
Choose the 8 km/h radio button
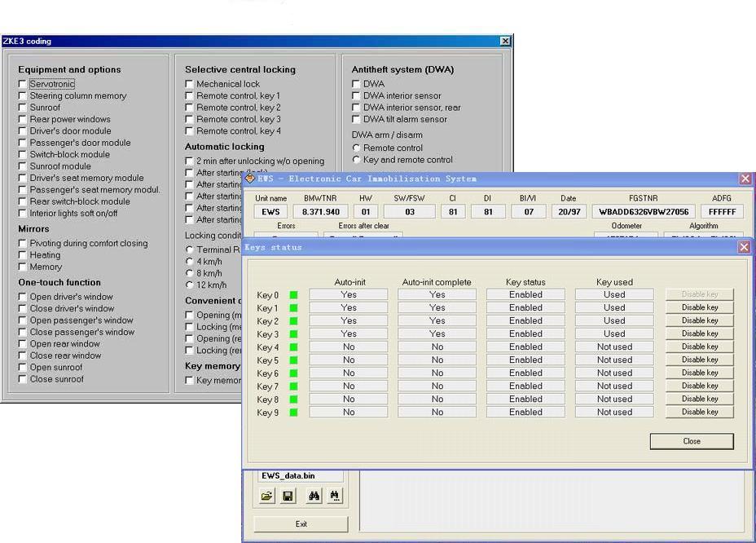coord(190,273)
